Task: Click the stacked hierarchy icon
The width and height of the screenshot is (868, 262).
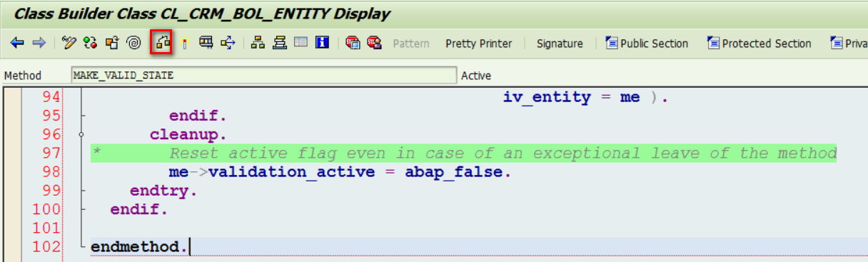Action: coord(279,43)
